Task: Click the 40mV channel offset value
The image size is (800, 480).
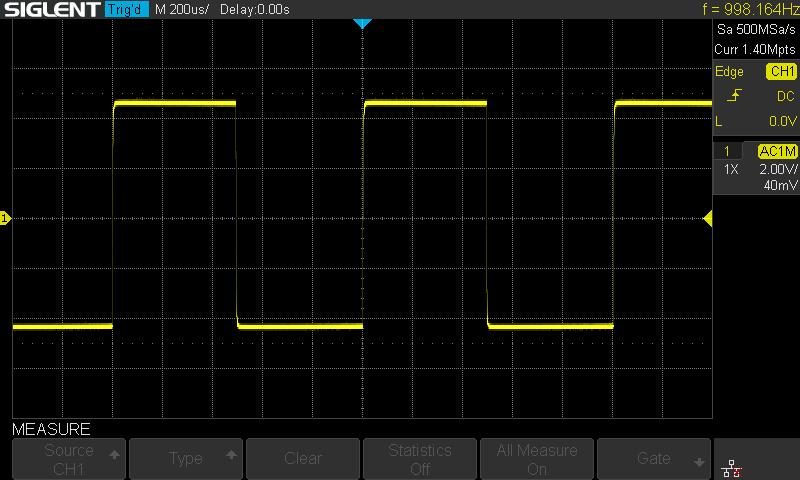Action: click(780, 185)
